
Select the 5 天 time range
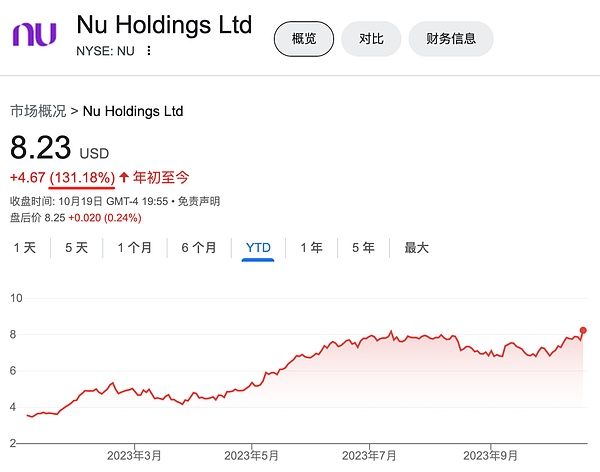point(77,247)
